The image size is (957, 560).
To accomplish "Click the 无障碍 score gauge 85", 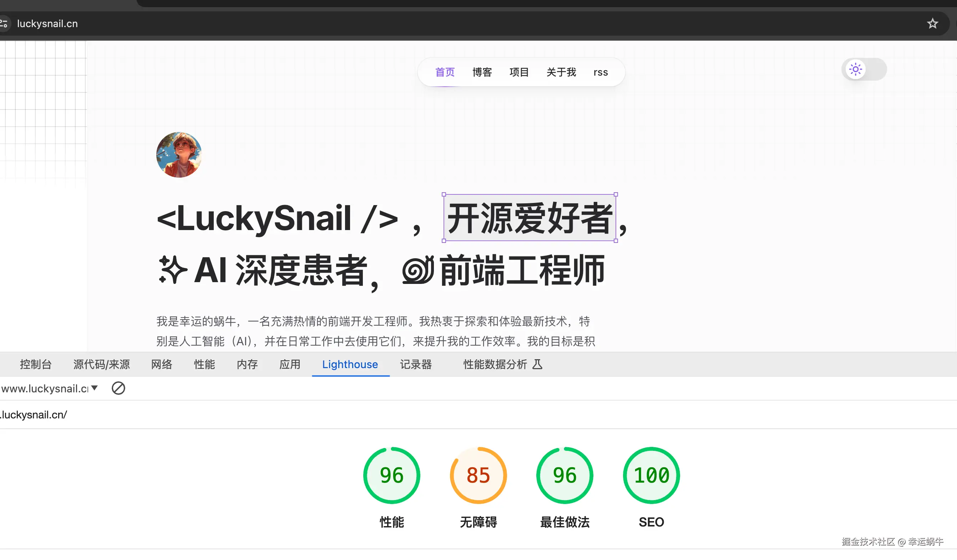I will point(478,475).
